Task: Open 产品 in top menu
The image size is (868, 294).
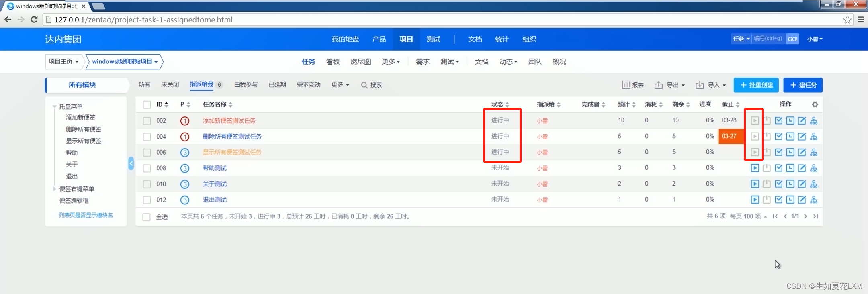Action: (379, 39)
